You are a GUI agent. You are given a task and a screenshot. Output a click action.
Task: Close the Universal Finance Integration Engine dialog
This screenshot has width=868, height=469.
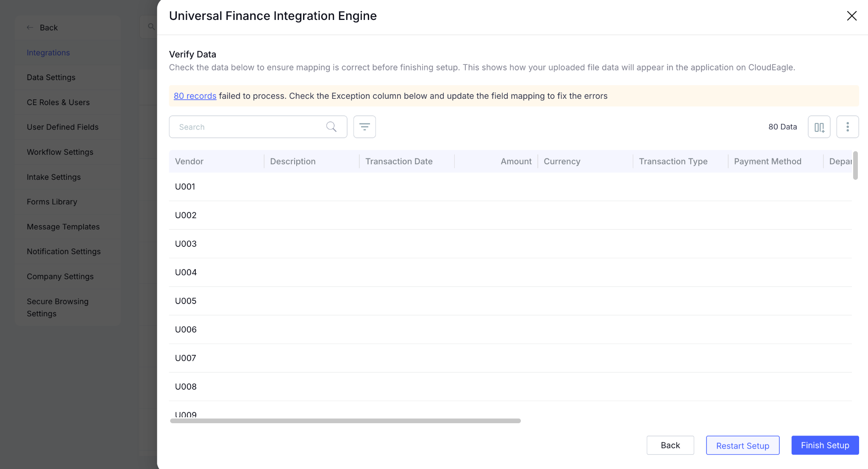tap(851, 16)
